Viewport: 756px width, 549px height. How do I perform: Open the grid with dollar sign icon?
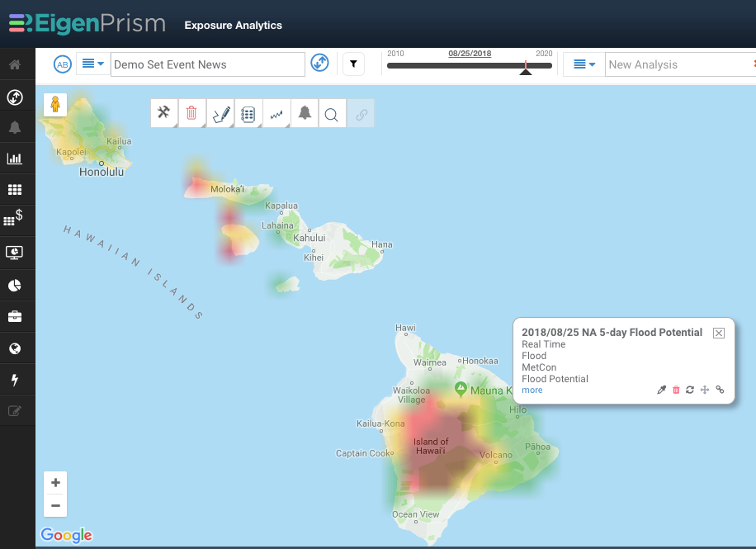click(13, 218)
